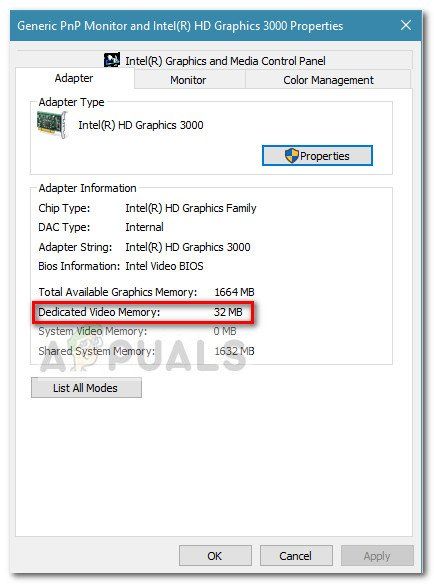Screen dimensions: 434x584
Task: Click the Adapter Information group heading
Action: (x=88, y=188)
